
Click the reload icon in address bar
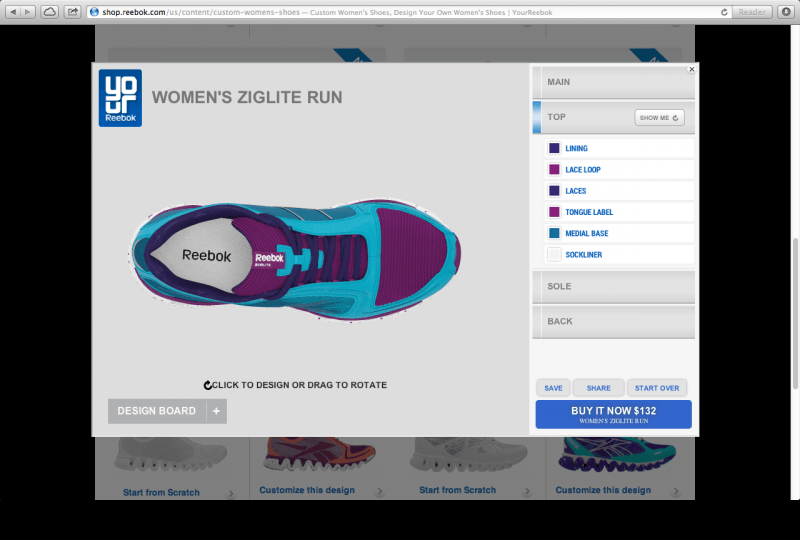[x=724, y=12]
